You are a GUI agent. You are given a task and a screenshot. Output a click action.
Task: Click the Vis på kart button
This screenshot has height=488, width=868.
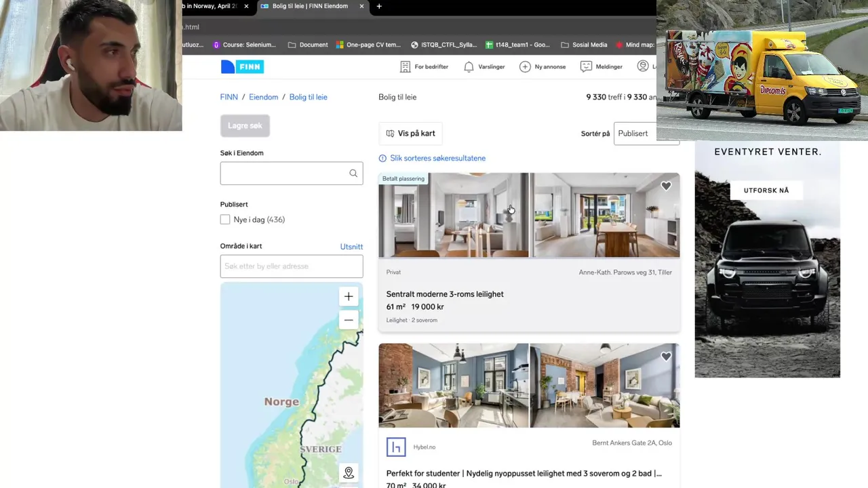tap(410, 134)
